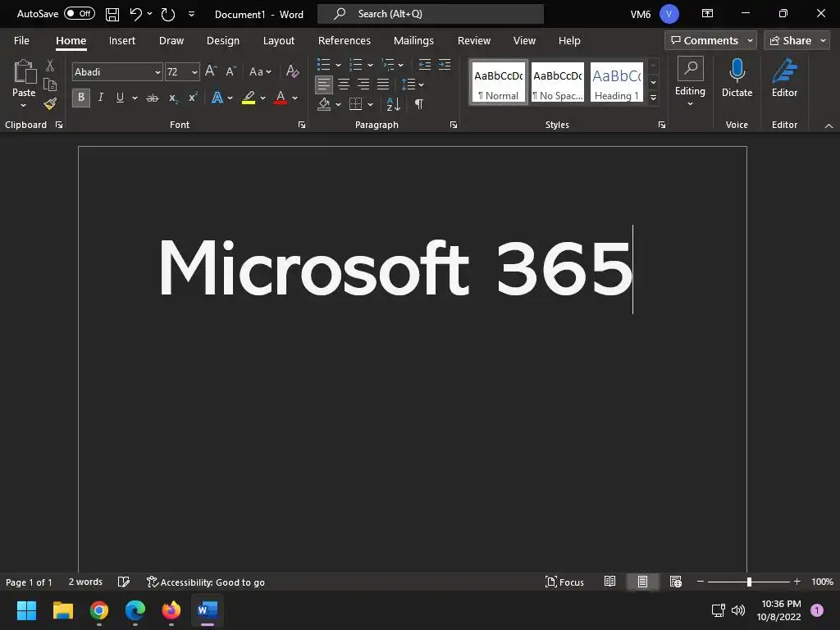Viewport: 840px width, 630px height.
Task: Toggle Print Layout view
Action: pyautogui.click(x=642, y=582)
